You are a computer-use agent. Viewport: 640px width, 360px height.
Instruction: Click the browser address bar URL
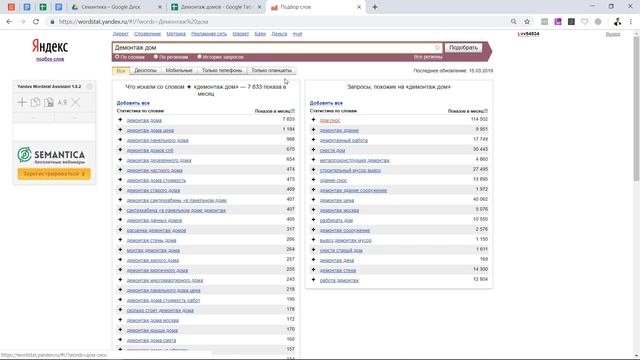[133, 22]
